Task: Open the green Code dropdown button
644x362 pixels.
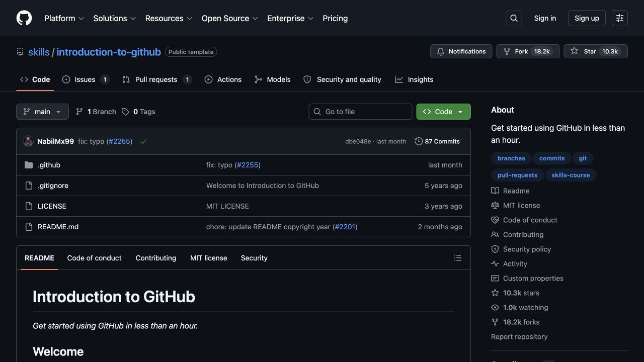Action: 443,112
